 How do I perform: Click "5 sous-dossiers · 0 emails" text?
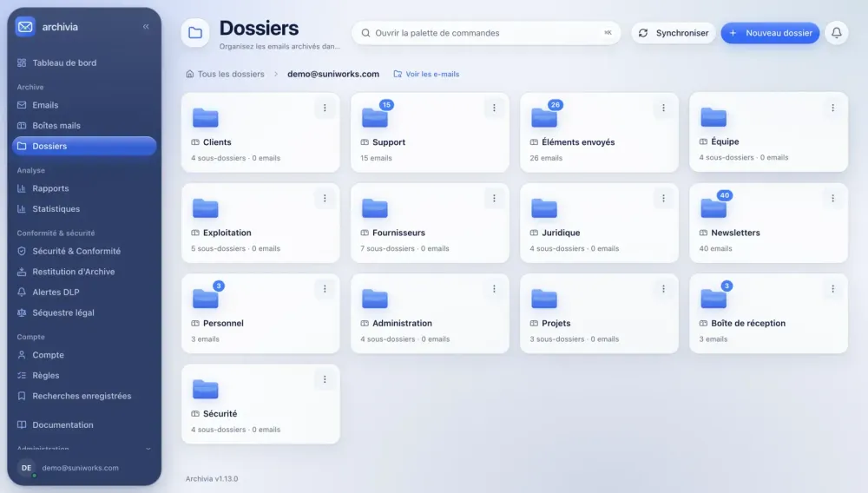point(236,248)
